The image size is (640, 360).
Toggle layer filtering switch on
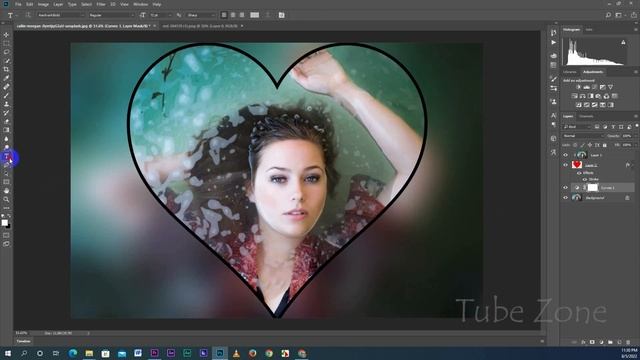[x=636, y=126]
